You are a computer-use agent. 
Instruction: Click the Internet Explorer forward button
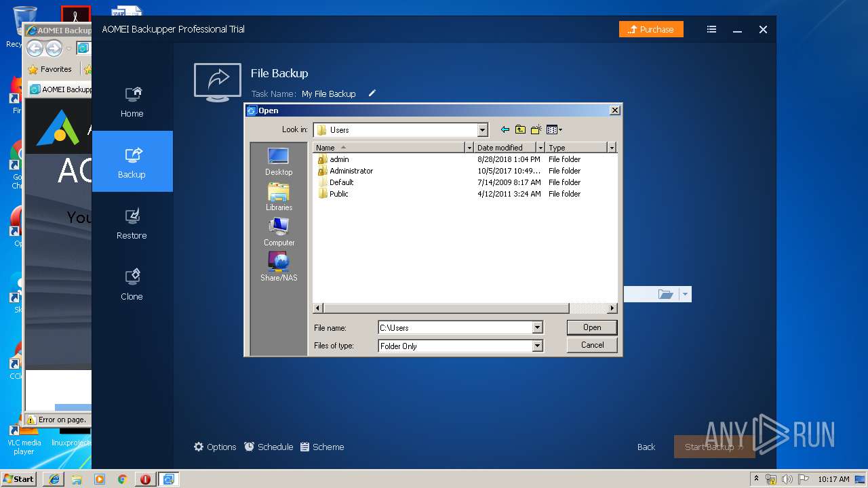coord(54,48)
